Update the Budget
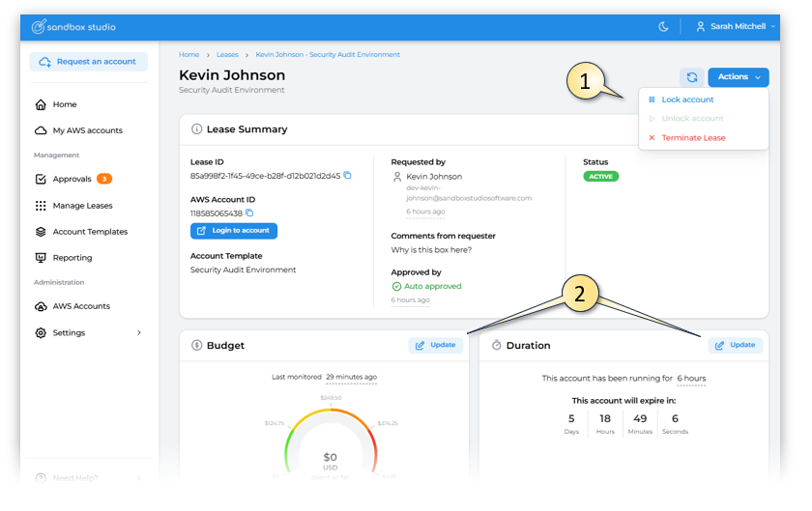The height and width of the screenshot is (511, 812). (436, 345)
